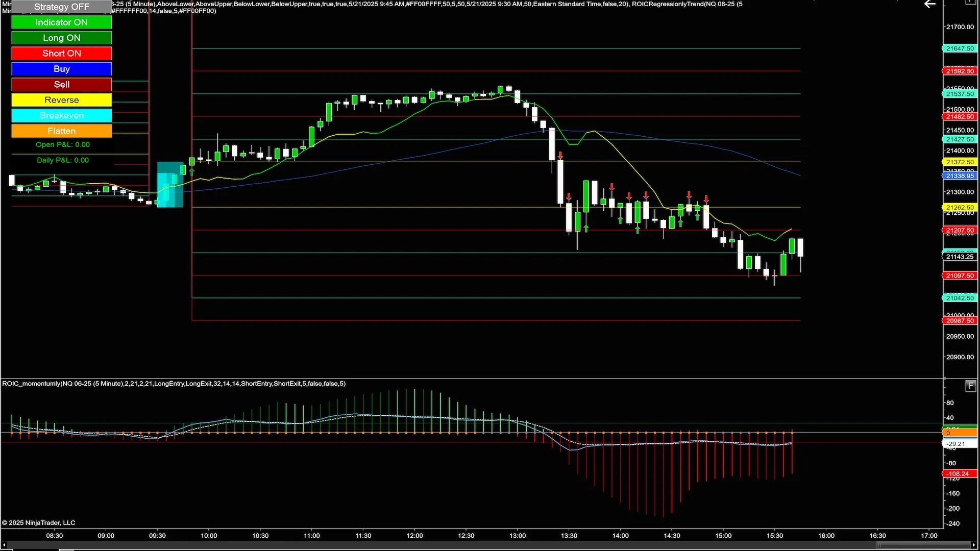Image resolution: width=980 pixels, height=551 pixels.
Task: Click the cyan highlighted 09:30 opening range box
Action: tap(170, 185)
